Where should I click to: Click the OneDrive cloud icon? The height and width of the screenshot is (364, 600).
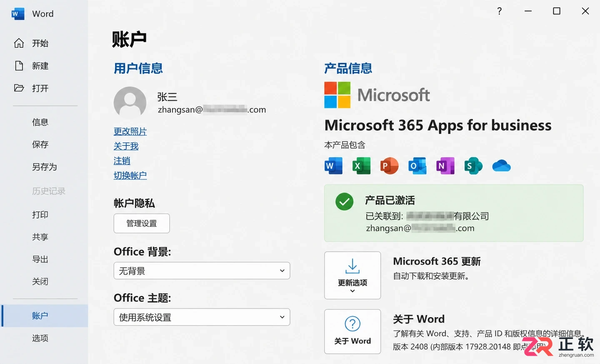(x=501, y=166)
